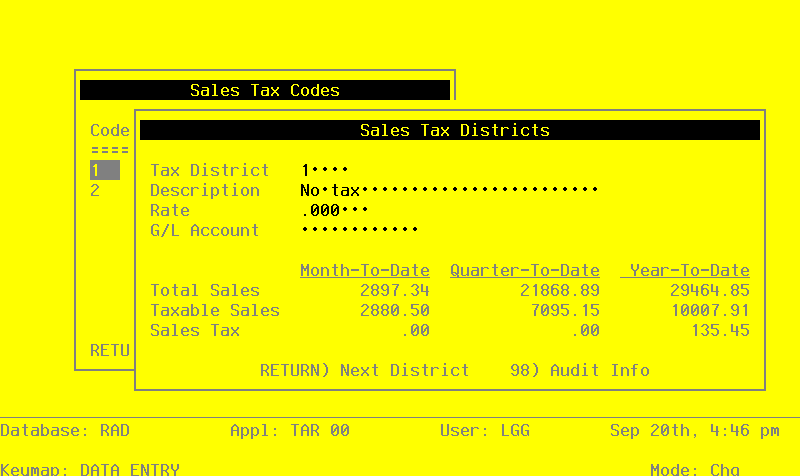Click the Sales Tax Codes title bar
Screen dimensions: 800x476
point(265,90)
